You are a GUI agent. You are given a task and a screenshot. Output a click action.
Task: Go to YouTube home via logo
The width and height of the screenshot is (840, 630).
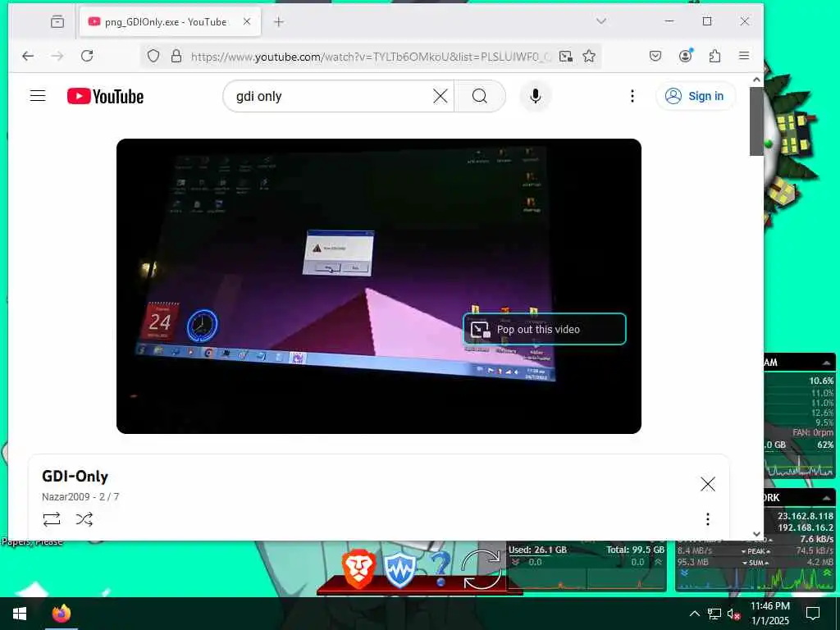click(106, 97)
